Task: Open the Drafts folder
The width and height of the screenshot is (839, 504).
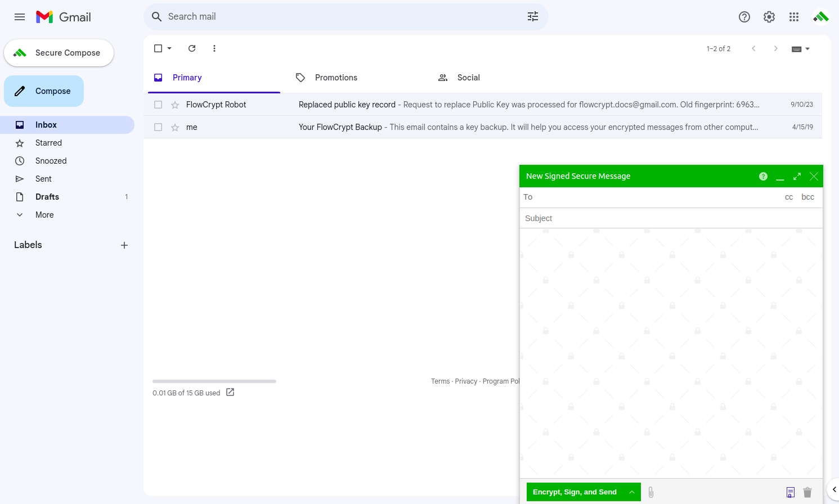Action: pos(68,197)
